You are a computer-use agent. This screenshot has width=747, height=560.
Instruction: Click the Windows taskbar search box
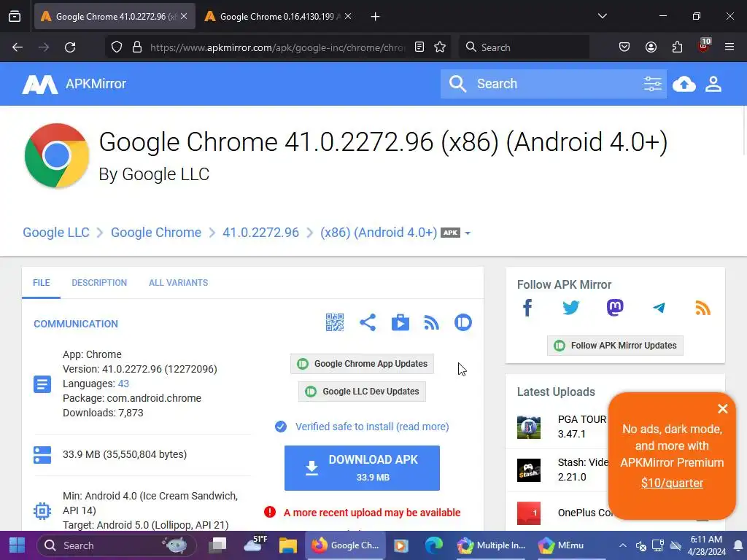(116, 545)
